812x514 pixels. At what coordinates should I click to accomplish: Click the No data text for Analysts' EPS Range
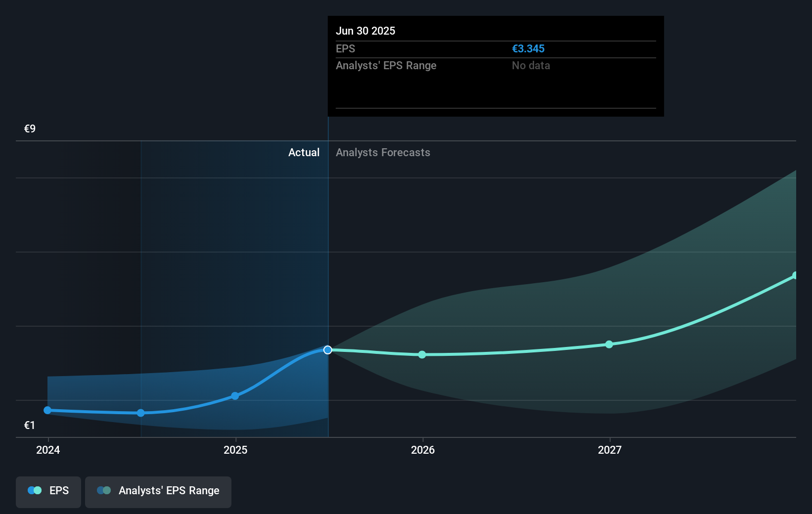click(531, 65)
